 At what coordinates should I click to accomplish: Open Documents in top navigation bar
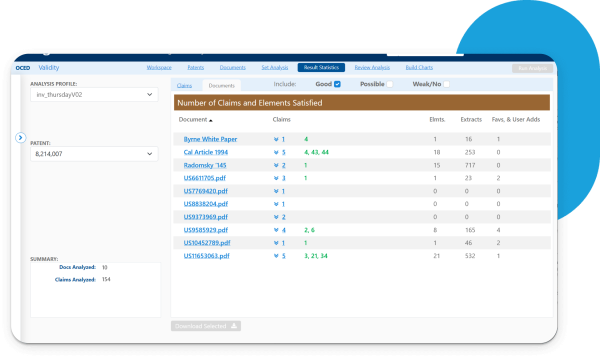pyautogui.click(x=233, y=68)
